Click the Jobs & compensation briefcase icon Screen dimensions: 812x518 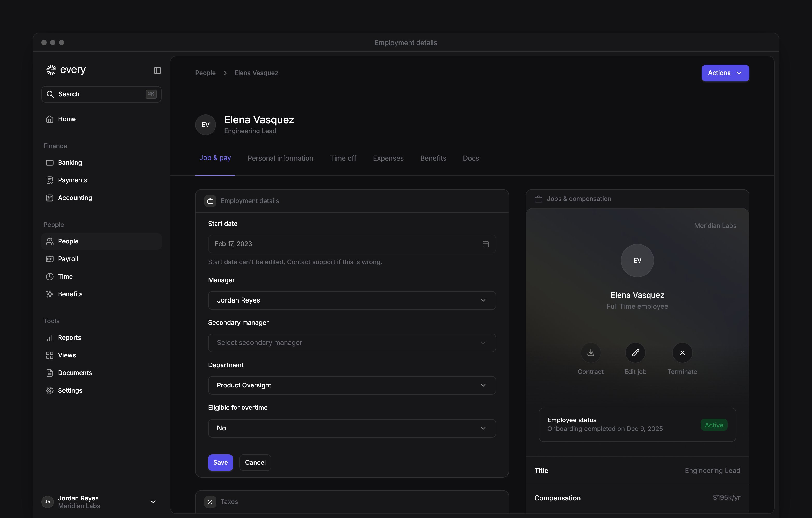click(x=539, y=199)
